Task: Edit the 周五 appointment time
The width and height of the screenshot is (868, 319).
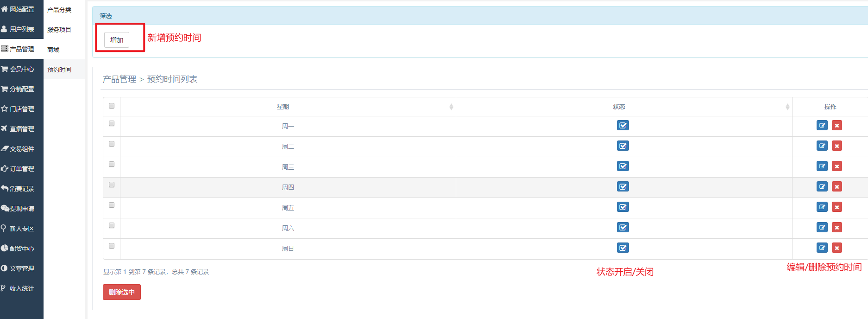Action: pyautogui.click(x=822, y=207)
